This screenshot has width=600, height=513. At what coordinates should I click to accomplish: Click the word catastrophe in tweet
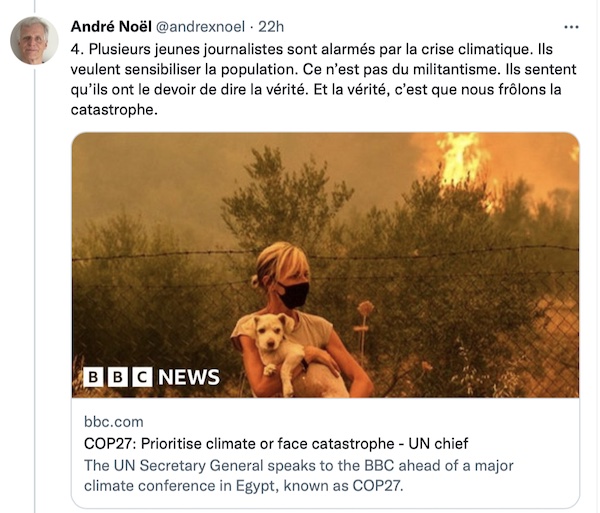(x=114, y=110)
